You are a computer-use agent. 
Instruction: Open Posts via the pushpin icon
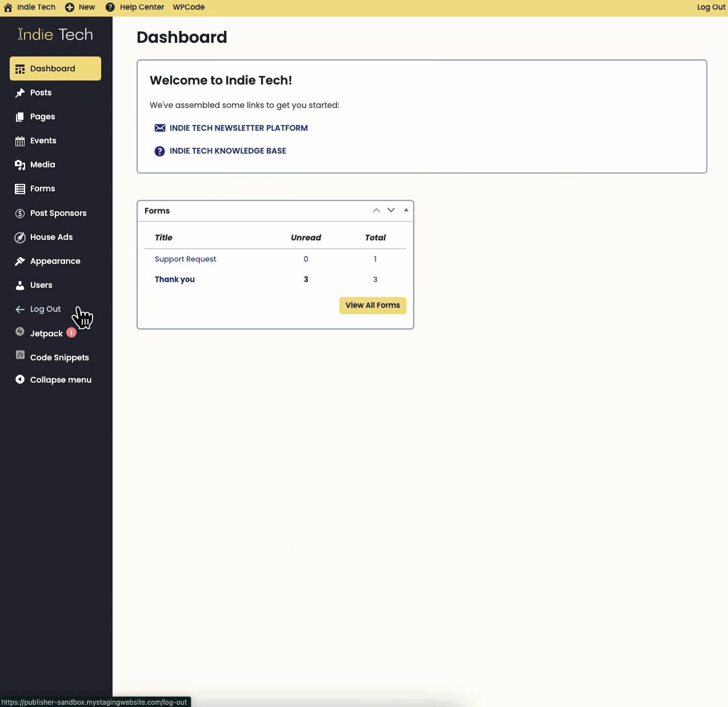click(20, 93)
